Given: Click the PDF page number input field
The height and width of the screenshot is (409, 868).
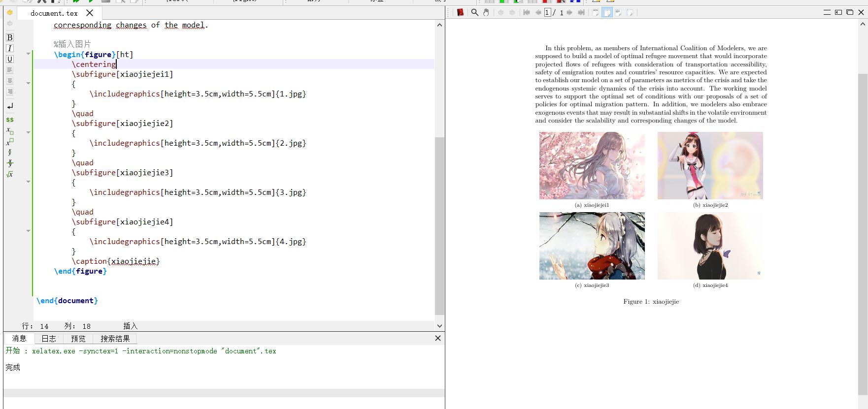Looking at the screenshot, I should pyautogui.click(x=548, y=12).
